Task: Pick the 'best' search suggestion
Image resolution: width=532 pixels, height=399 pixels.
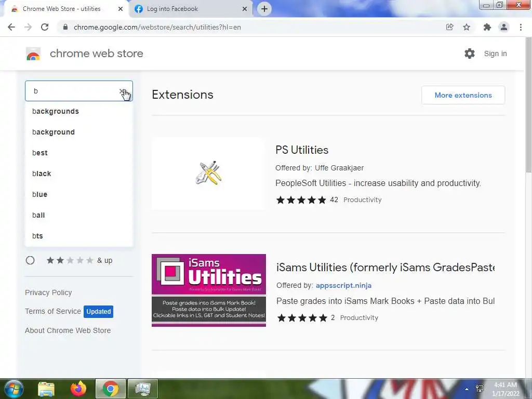Action: [x=79, y=153]
